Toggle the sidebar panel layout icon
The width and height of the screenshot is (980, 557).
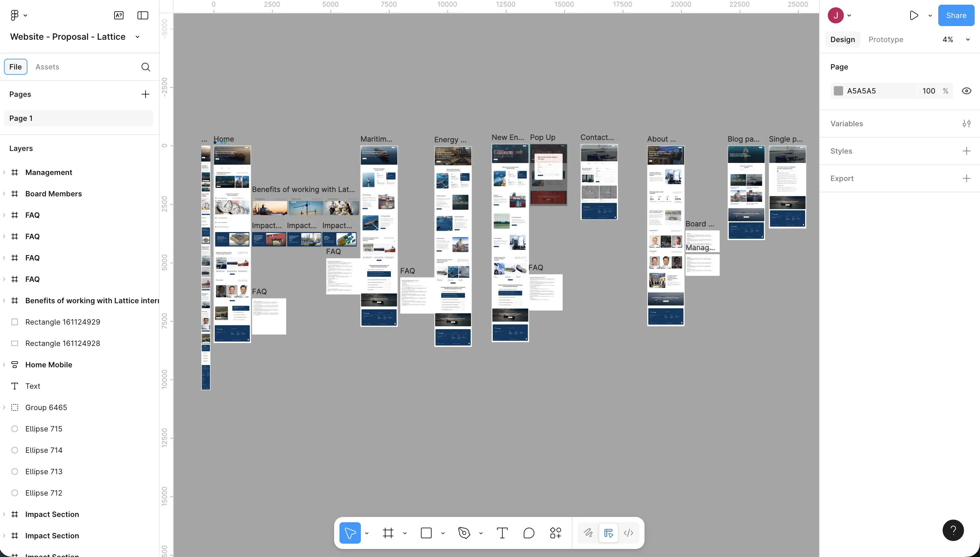tap(143, 15)
